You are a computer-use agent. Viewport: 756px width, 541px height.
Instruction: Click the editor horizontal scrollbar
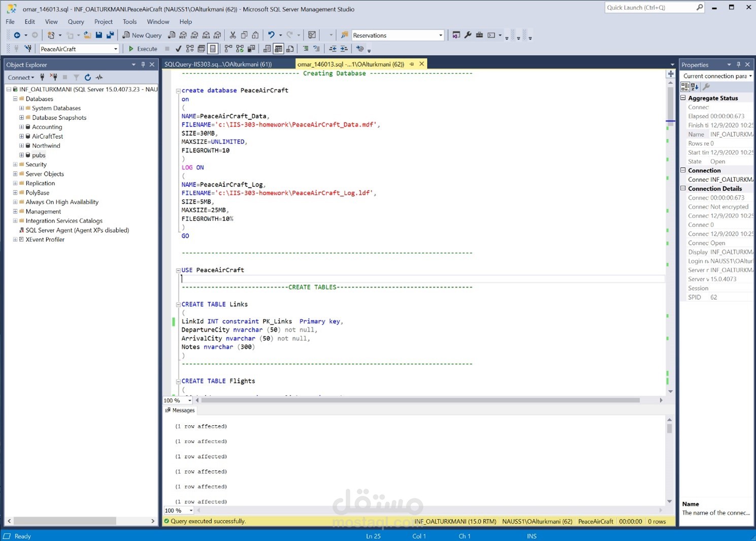(x=421, y=400)
